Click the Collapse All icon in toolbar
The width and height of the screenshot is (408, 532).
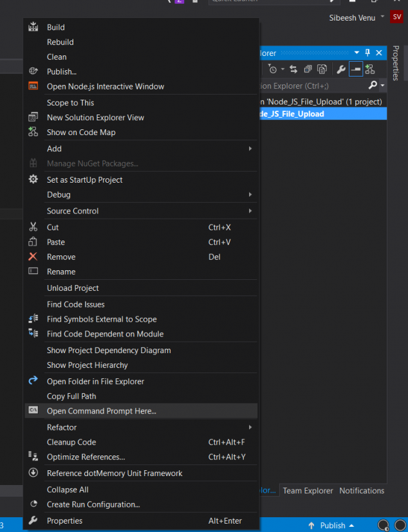308,69
